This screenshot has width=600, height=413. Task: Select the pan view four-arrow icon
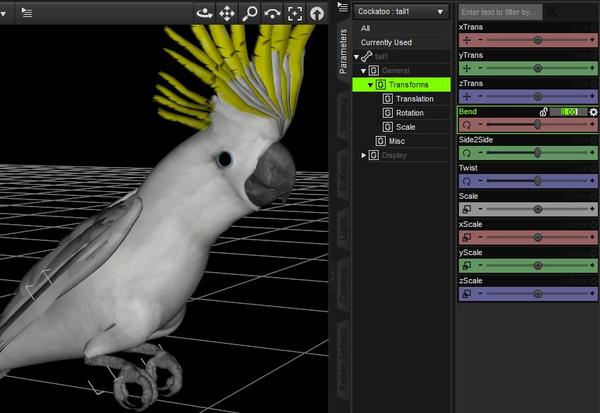pos(227,13)
